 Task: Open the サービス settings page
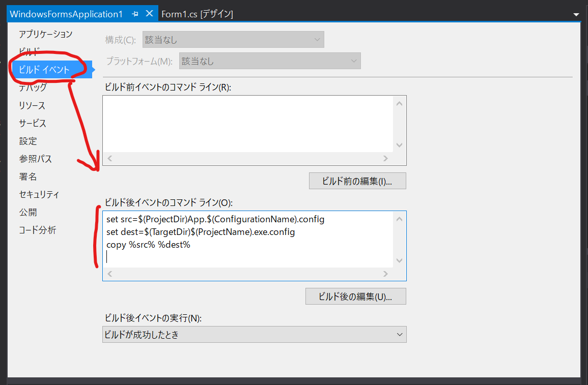point(33,123)
